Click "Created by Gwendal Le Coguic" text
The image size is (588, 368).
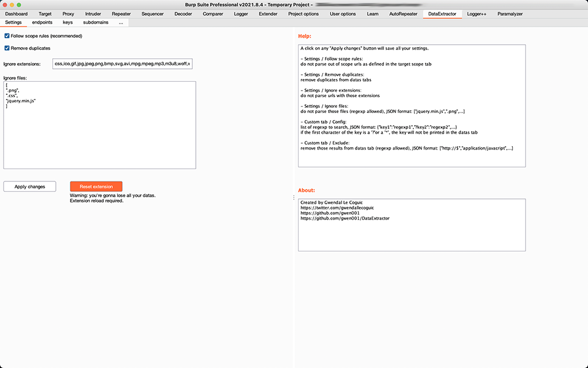click(332, 203)
